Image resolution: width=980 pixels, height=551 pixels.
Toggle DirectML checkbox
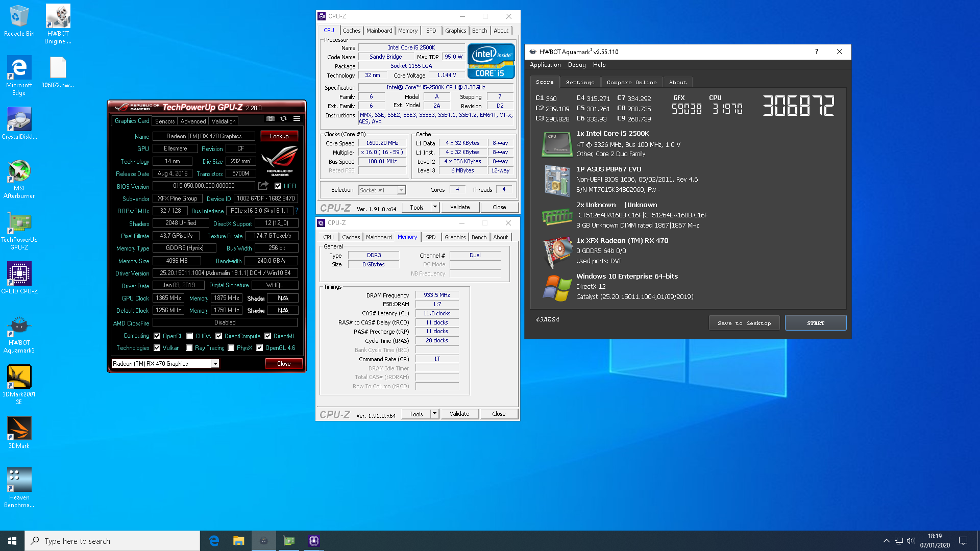(267, 336)
